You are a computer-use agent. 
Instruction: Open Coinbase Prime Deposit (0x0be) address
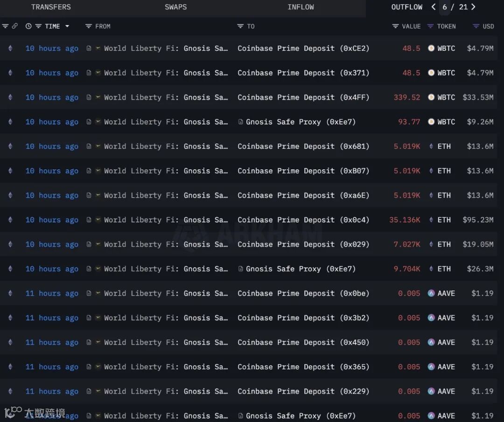click(303, 294)
